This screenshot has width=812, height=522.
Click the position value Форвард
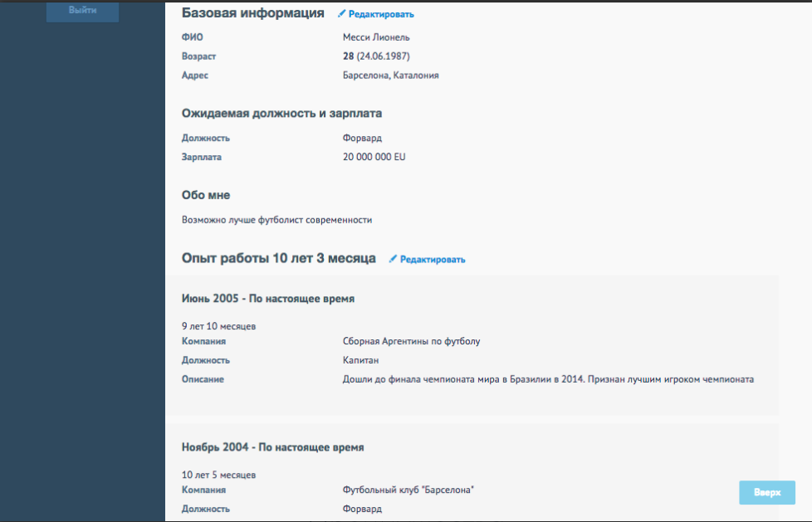pyautogui.click(x=362, y=138)
